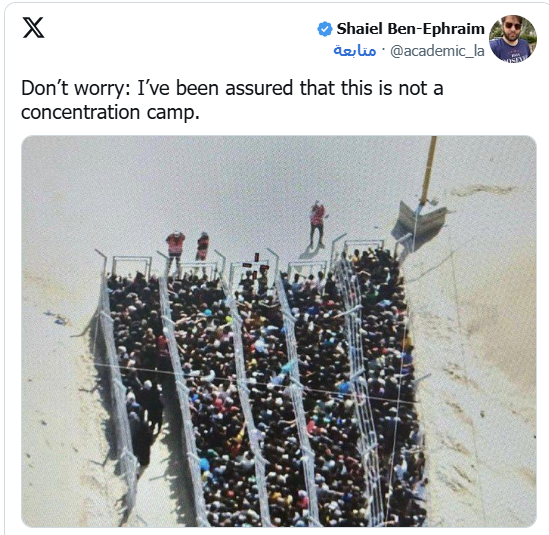The width and height of the screenshot is (549, 535).
Task: Open the attached crowd photo
Action: point(279,331)
